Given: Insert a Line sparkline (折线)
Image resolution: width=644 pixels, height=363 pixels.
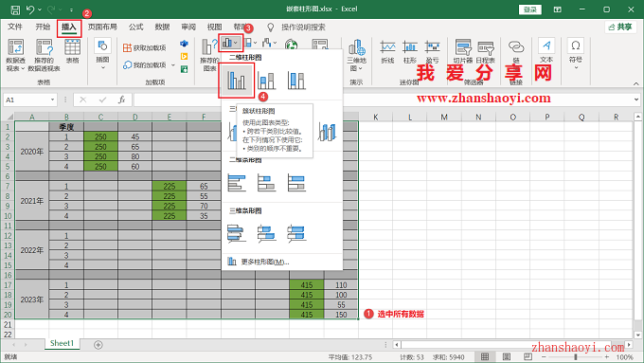Looking at the screenshot, I should click(387, 51).
